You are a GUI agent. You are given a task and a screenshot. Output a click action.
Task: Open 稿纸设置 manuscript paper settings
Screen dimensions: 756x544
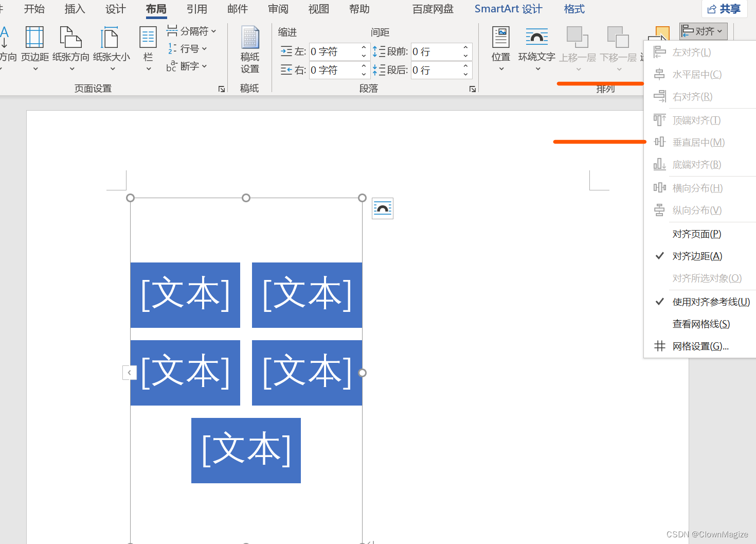click(x=250, y=50)
